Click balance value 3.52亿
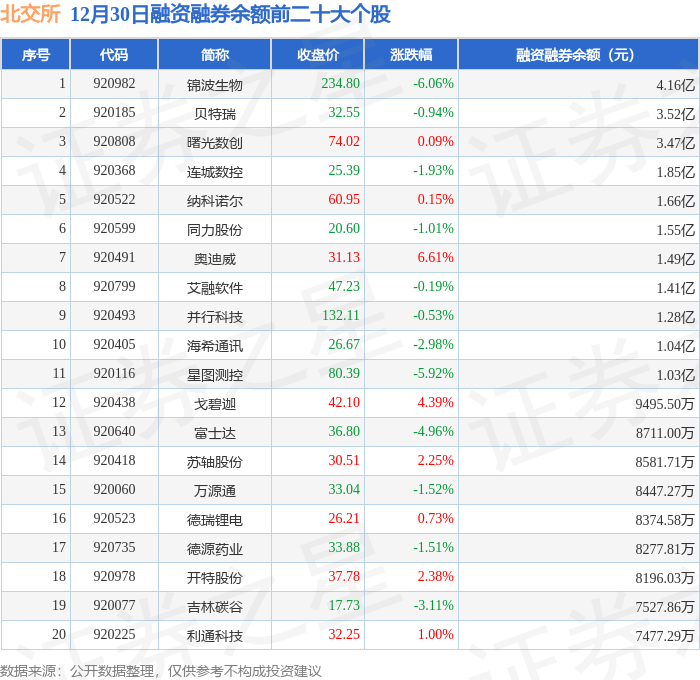Screen dimensions: 700x680 coord(675,114)
